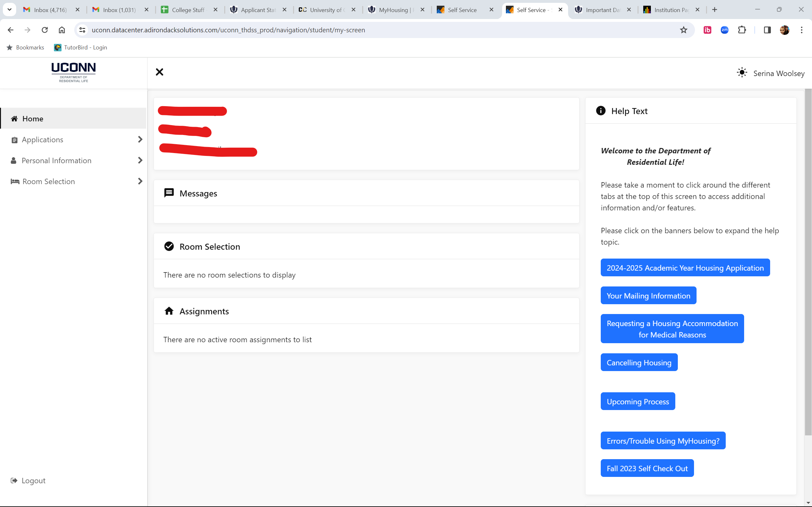This screenshot has height=507, width=812.
Task: Expand the Room Selection sidebar item
Action: (140, 181)
